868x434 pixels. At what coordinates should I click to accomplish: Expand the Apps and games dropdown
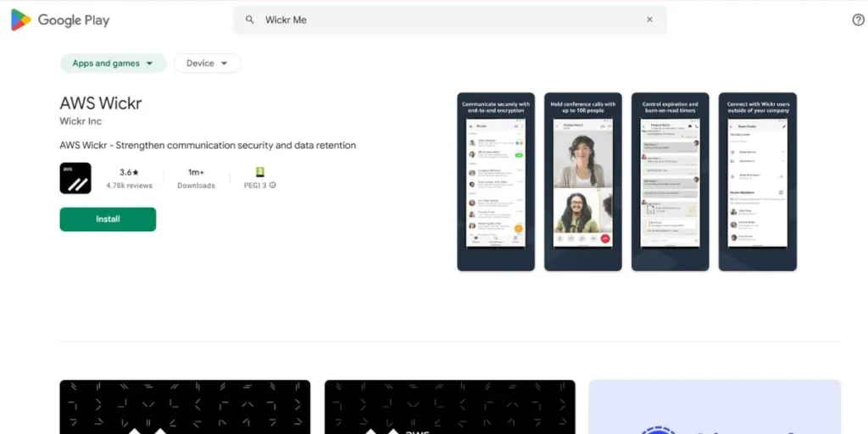pyautogui.click(x=113, y=64)
